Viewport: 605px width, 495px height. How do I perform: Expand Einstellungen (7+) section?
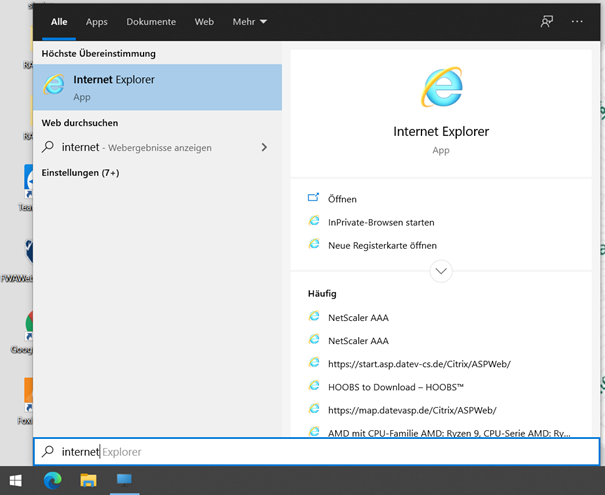point(80,172)
